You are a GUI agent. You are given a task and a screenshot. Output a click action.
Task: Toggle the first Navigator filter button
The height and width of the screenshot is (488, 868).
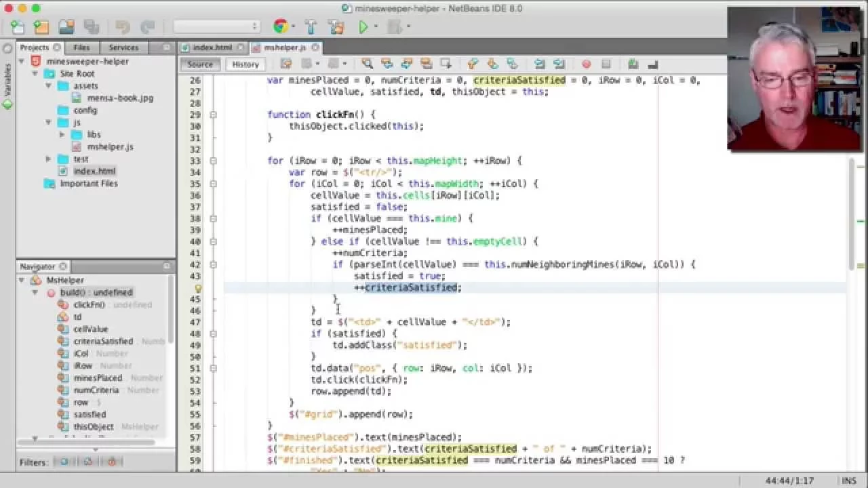(x=64, y=462)
